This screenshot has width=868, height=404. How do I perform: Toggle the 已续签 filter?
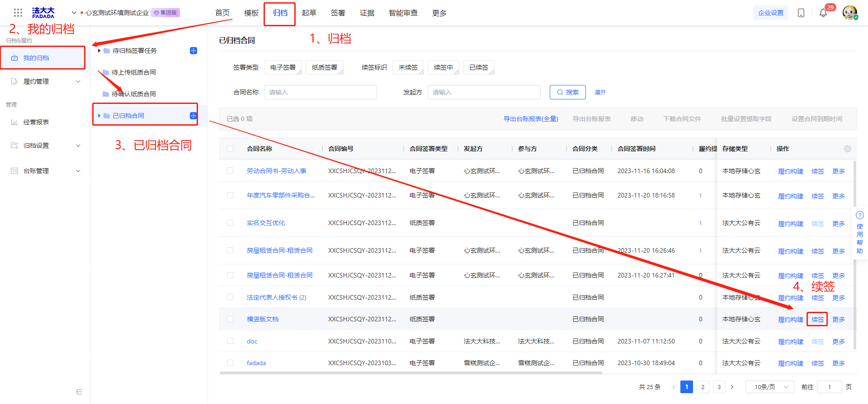click(x=479, y=67)
